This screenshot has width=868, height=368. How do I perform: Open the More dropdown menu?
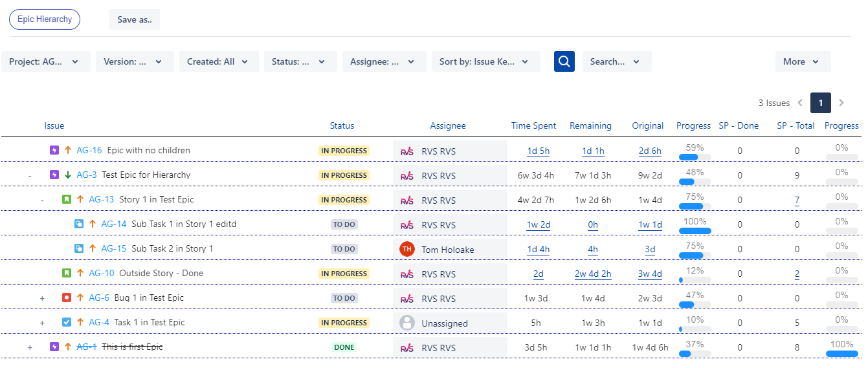pyautogui.click(x=802, y=61)
